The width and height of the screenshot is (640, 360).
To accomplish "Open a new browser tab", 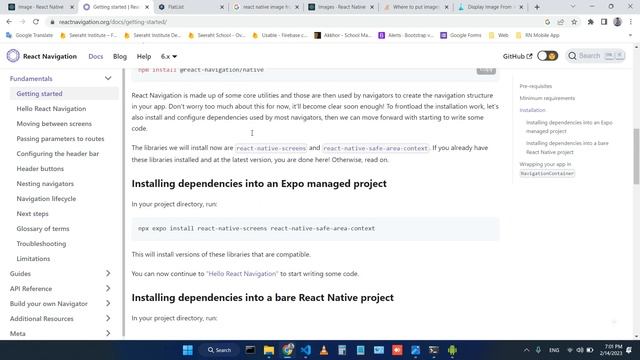I will coord(537,7).
